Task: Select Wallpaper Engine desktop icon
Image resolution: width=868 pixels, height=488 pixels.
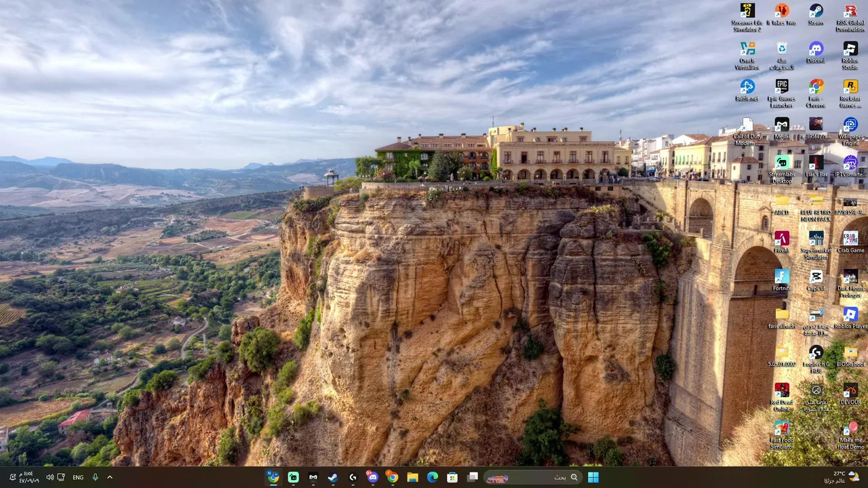Action: tap(850, 131)
